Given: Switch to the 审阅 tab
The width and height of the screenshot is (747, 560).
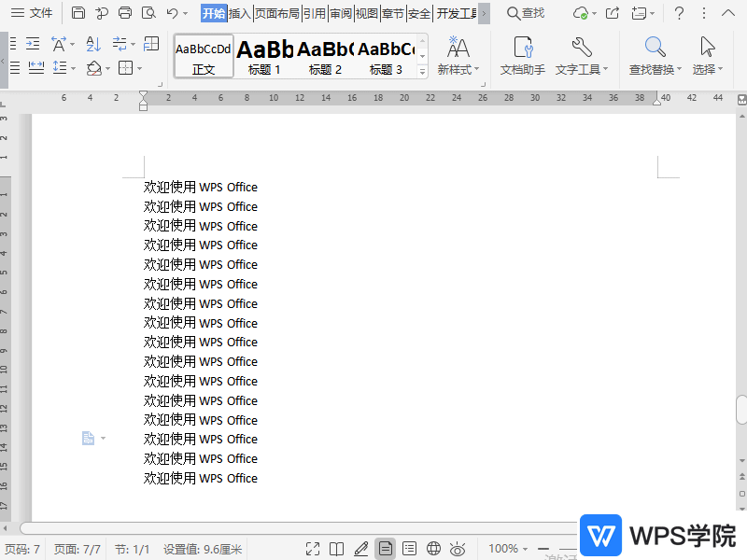Looking at the screenshot, I should pos(341,13).
